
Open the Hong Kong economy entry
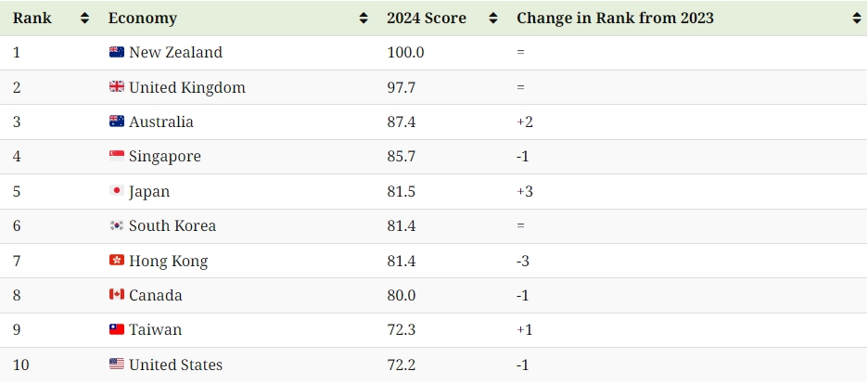(168, 261)
